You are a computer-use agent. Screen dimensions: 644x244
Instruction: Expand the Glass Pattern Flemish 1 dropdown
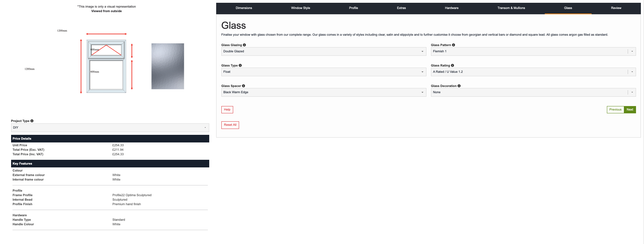click(x=533, y=51)
